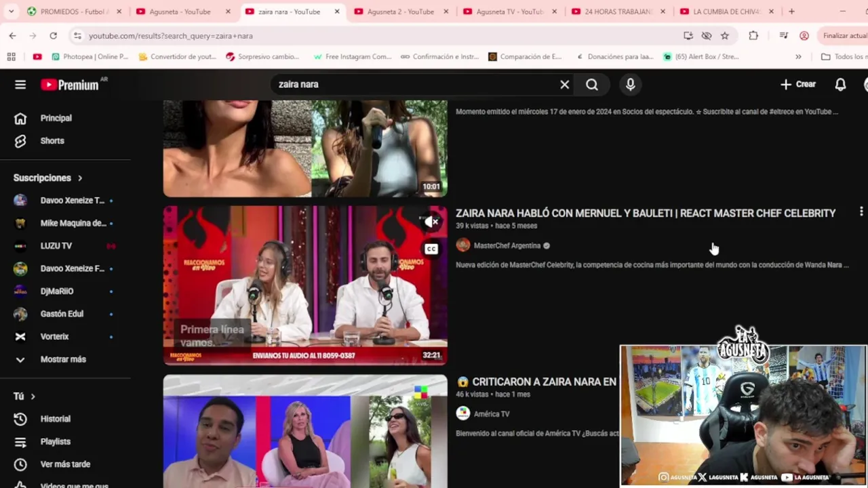Viewport: 868px width, 488px height.
Task: Go back in browser history
Action: (12, 36)
